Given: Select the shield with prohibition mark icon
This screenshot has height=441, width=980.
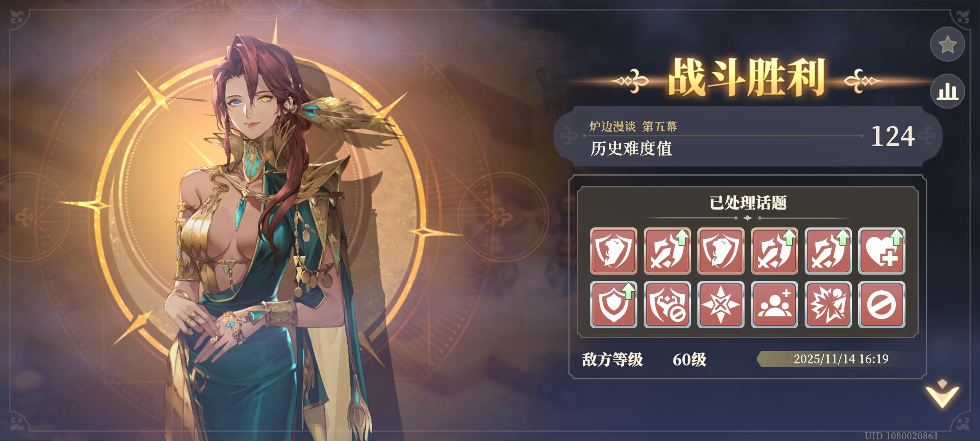Looking at the screenshot, I should point(667,305).
